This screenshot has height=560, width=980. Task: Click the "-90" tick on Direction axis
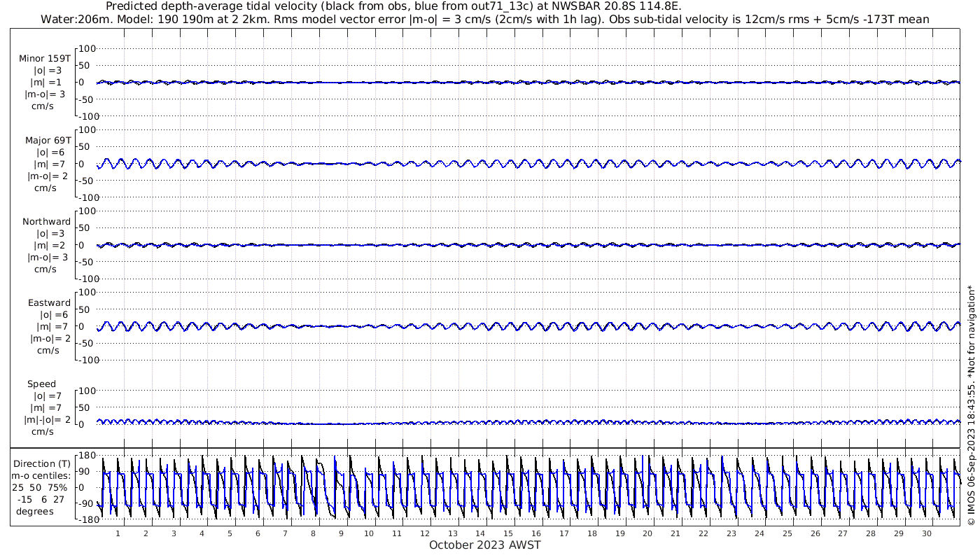click(87, 504)
